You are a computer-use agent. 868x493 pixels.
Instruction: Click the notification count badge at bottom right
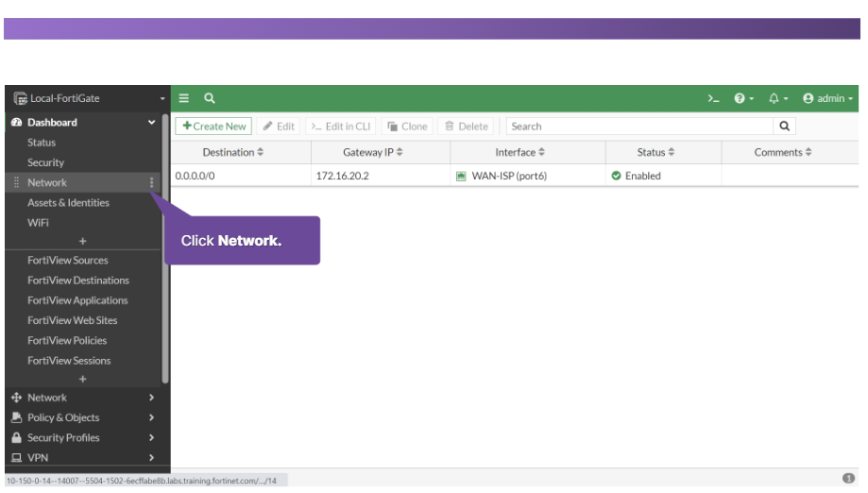tap(848, 478)
